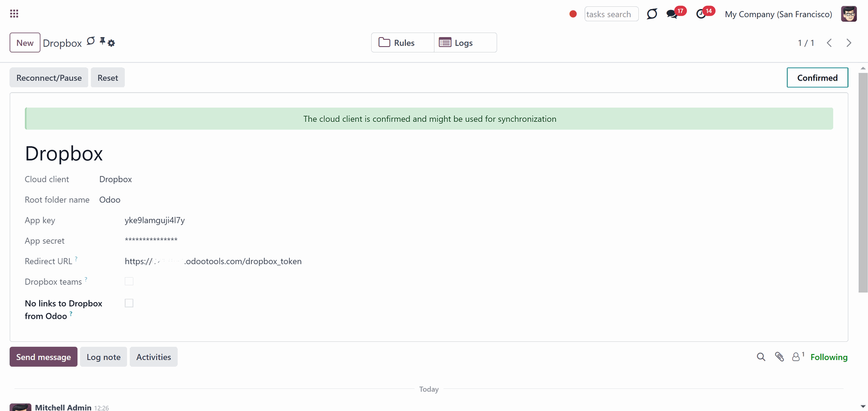
Task: Go to previous record arrow
Action: [829, 43]
